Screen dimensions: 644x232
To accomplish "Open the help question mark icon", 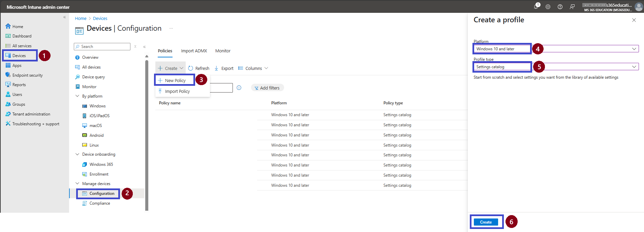I will 560,7.
